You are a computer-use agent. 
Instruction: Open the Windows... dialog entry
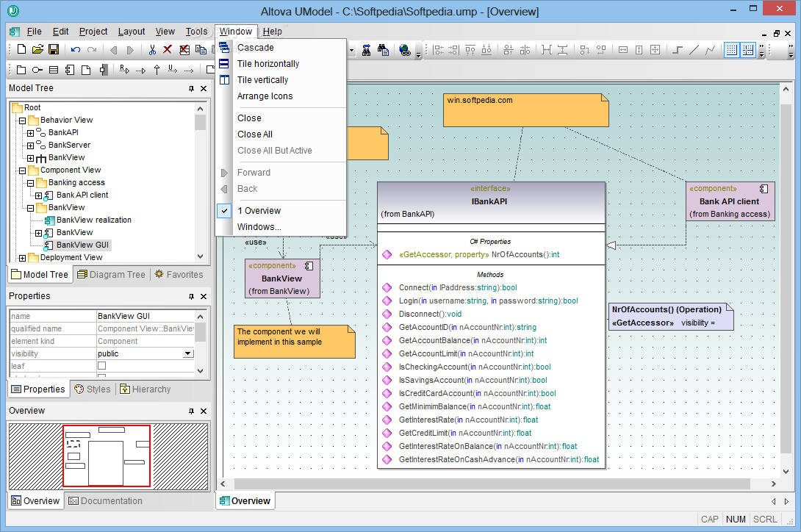pyautogui.click(x=281, y=227)
